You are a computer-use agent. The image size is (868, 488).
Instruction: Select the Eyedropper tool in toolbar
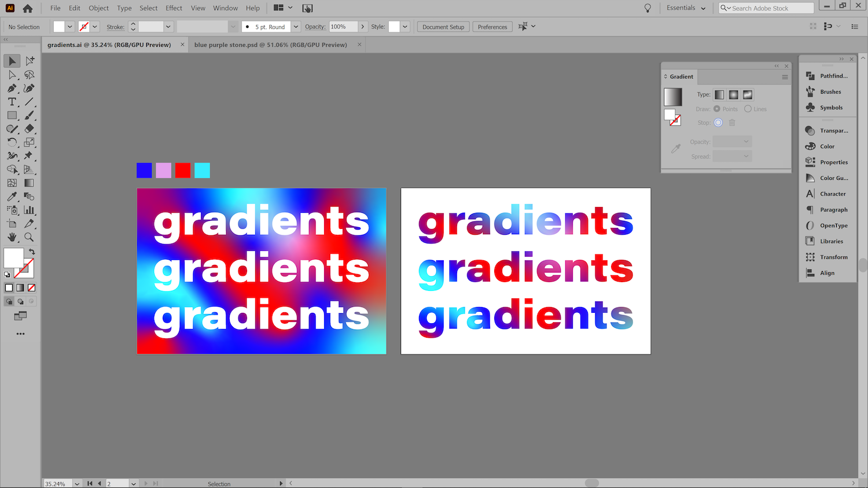click(12, 197)
